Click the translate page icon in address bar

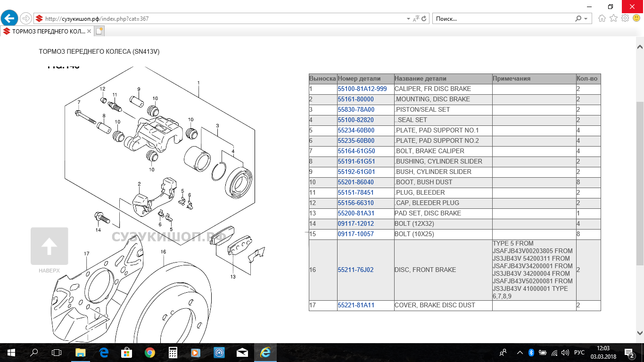click(416, 19)
